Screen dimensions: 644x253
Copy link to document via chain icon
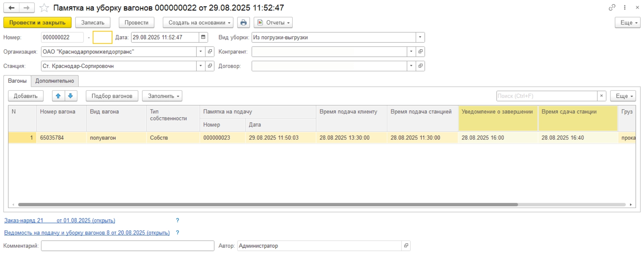click(612, 7)
